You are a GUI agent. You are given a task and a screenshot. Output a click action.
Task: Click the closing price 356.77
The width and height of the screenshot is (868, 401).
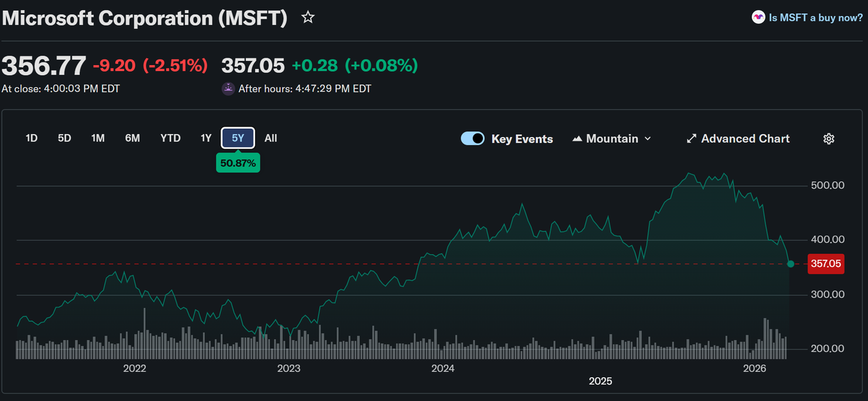click(44, 66)
